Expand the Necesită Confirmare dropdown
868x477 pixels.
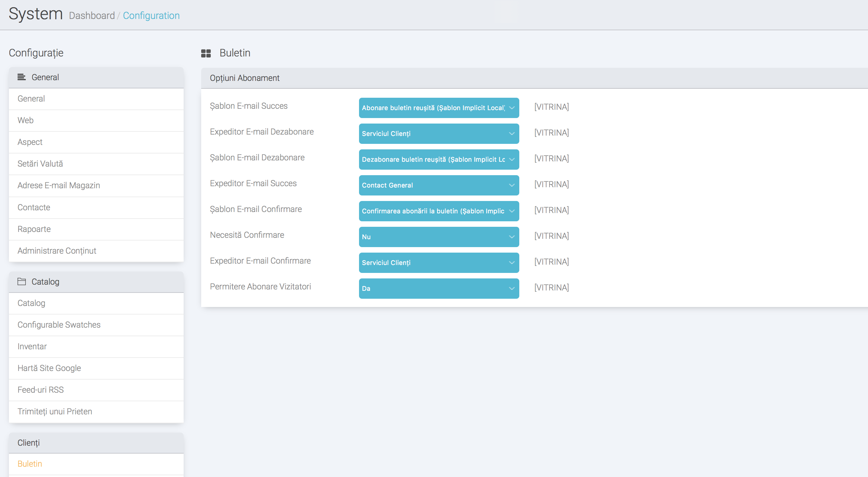439,237
